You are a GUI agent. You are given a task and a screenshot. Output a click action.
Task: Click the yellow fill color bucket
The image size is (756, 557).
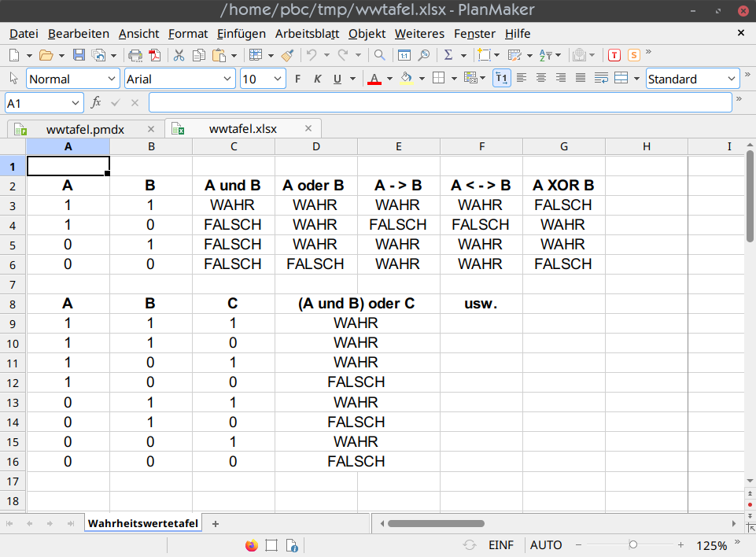[x=407, y=78]
